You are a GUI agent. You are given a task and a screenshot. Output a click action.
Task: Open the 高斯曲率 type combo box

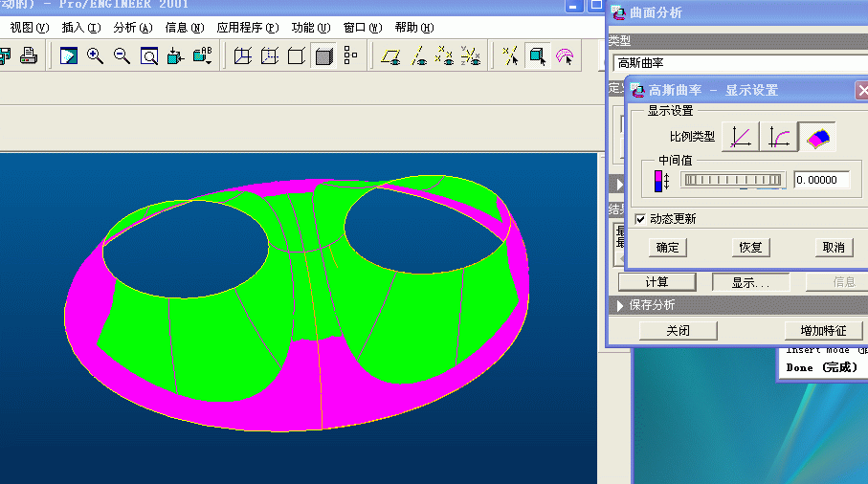[740, 63]
